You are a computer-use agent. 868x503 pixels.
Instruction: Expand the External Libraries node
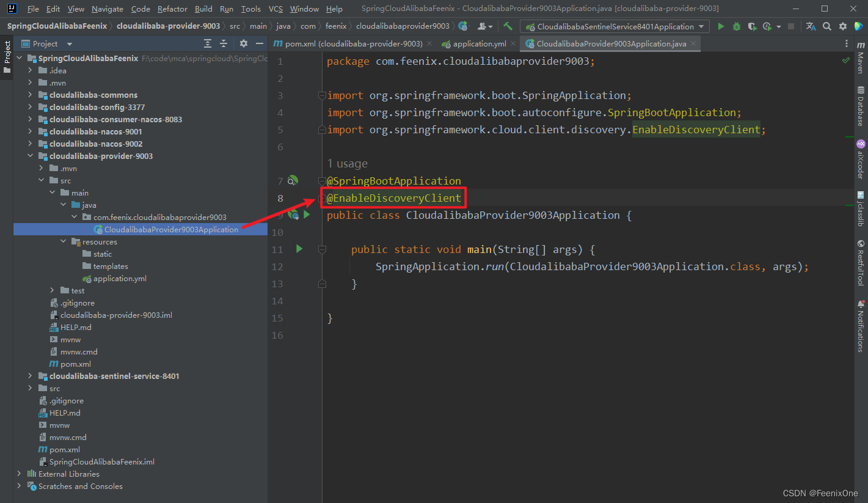pyautogui.click(x=20, y=474)
